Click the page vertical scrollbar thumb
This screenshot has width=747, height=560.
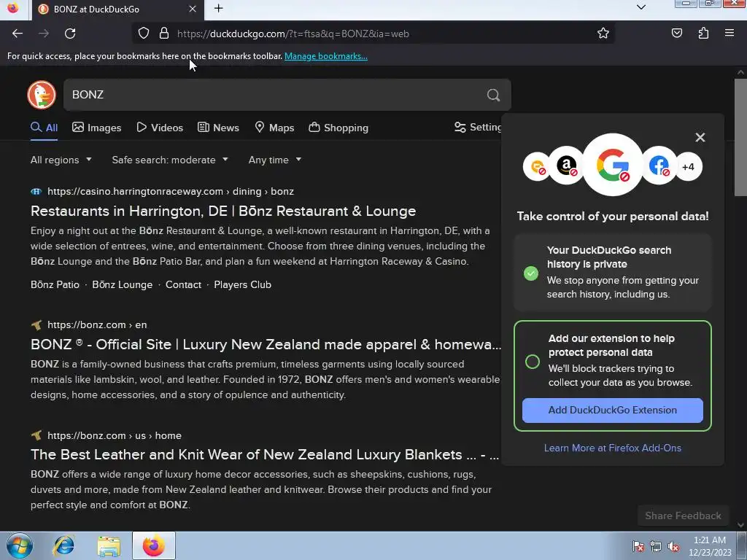pos(740,137)
